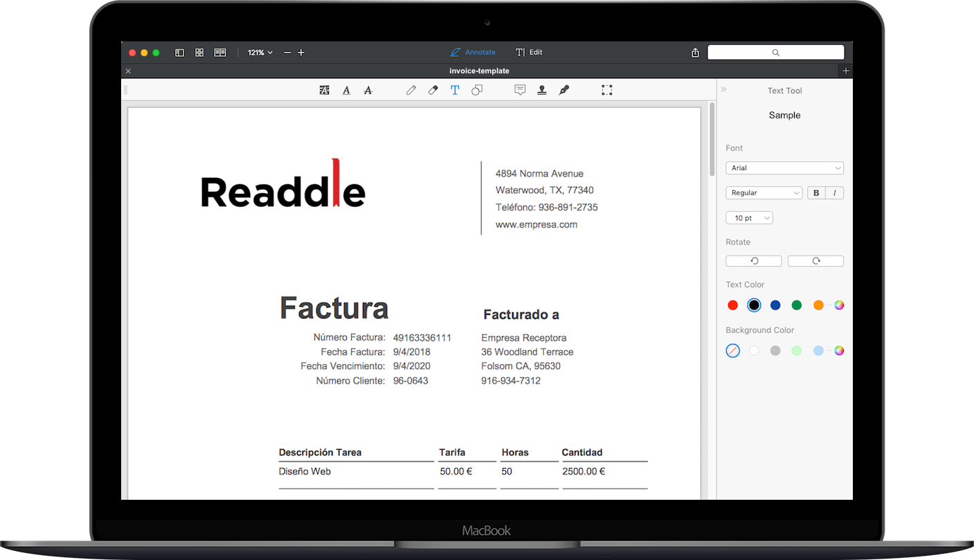974x560 pixels.
Task: Switch to Edit mode
Action: tap(529, 53)
